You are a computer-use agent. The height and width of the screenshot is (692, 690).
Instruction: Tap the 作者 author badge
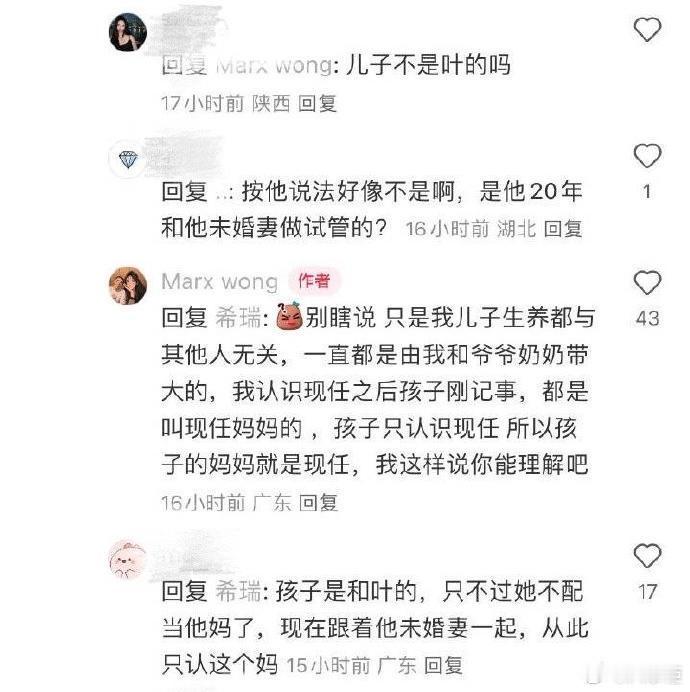(314, 281)
